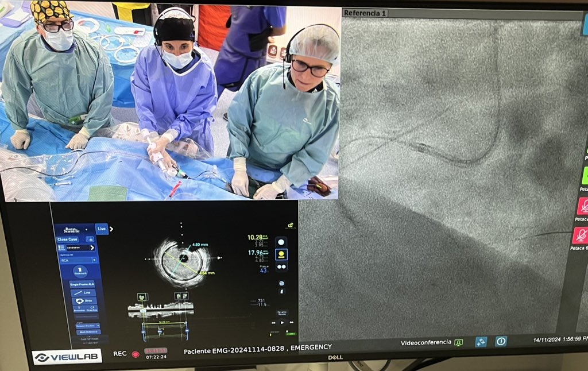Click the blue info circle icon
The width and height of the screenshot is (588, 371).
coord(501,341)
